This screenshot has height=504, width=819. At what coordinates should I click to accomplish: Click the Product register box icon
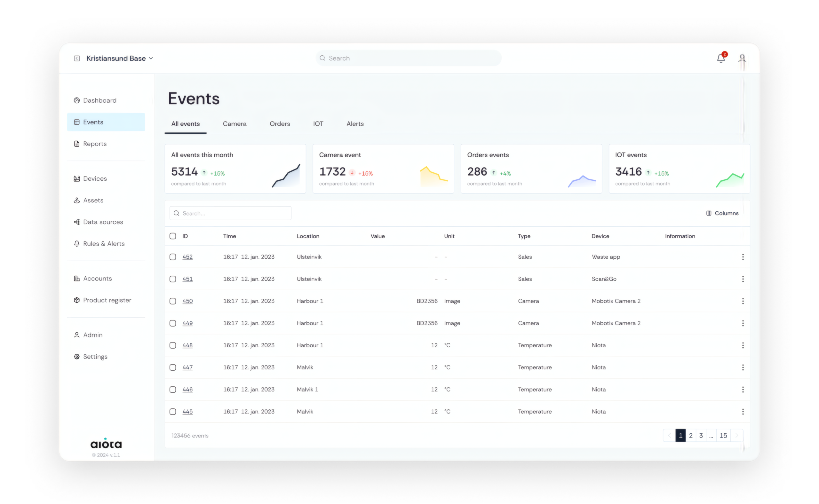pos(77,300)
